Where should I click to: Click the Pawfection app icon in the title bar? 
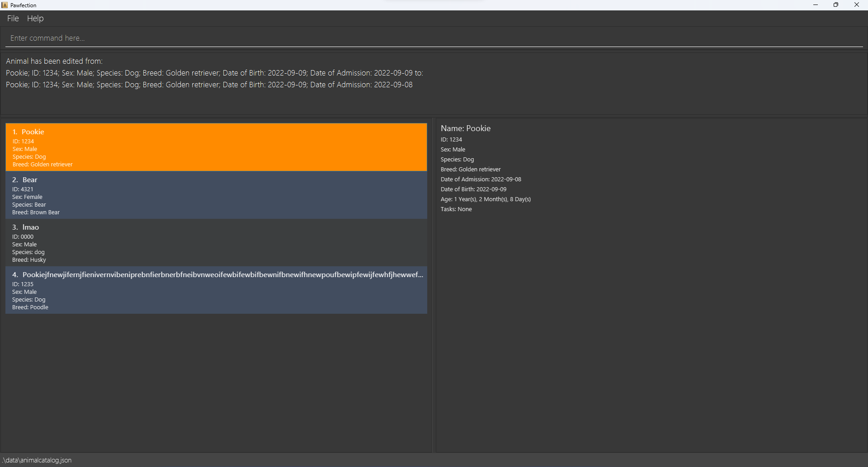tap(5, 5)
